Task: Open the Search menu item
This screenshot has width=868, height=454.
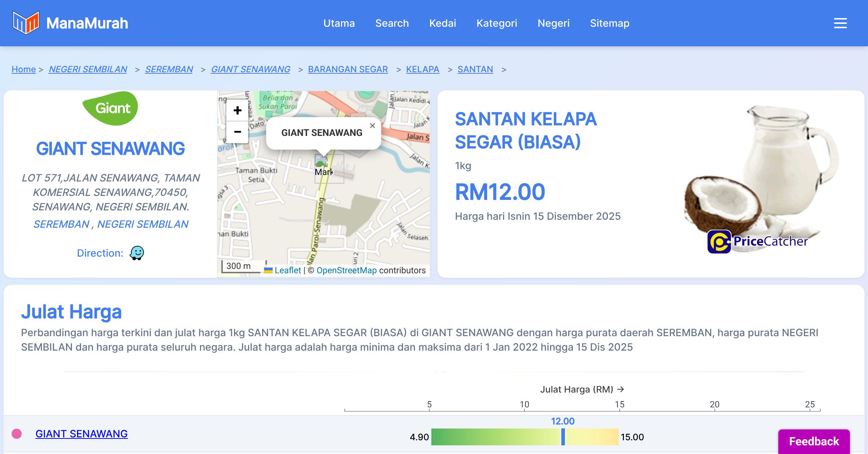Action: (392, 23)
